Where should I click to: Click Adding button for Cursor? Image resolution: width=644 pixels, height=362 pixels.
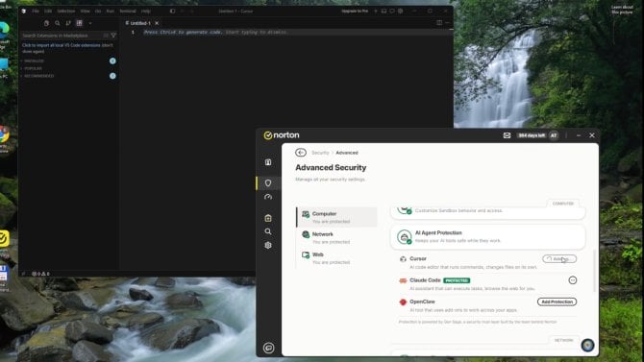coord(559,259)
